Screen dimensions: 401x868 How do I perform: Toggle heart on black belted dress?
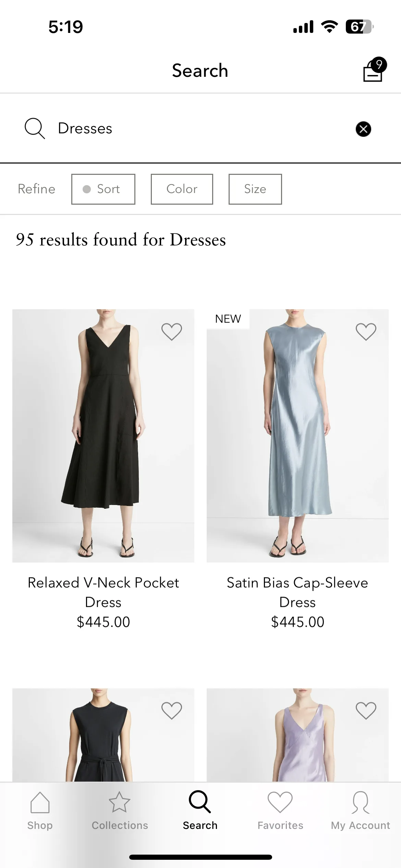pos(172,710)
